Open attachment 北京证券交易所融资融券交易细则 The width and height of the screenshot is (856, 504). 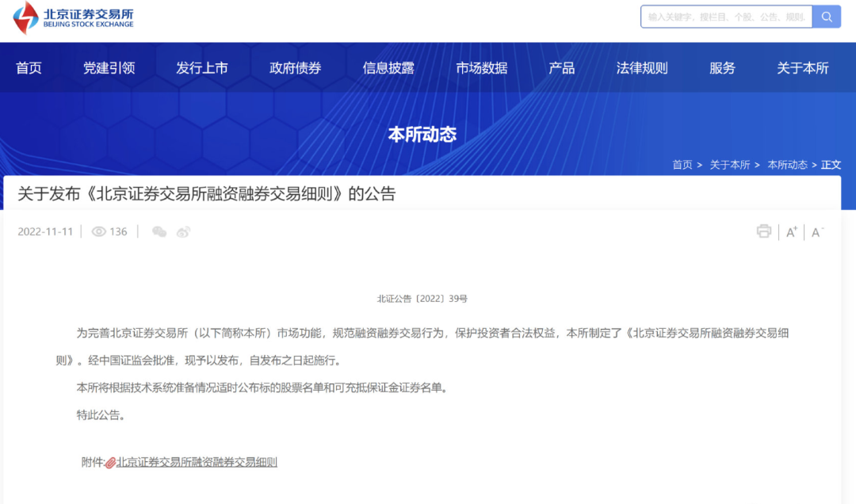197,462
